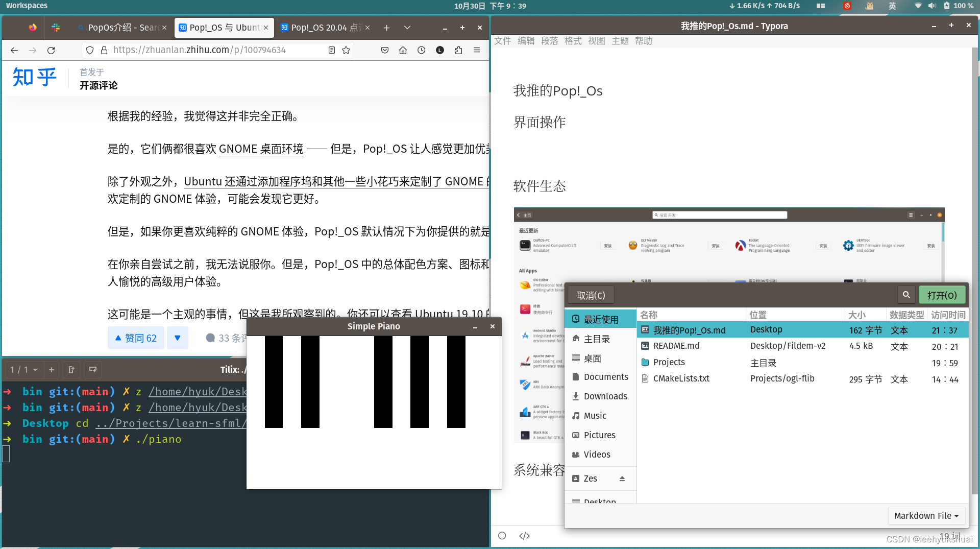Select Music in dialog sidebar

[x=600, y=416]
